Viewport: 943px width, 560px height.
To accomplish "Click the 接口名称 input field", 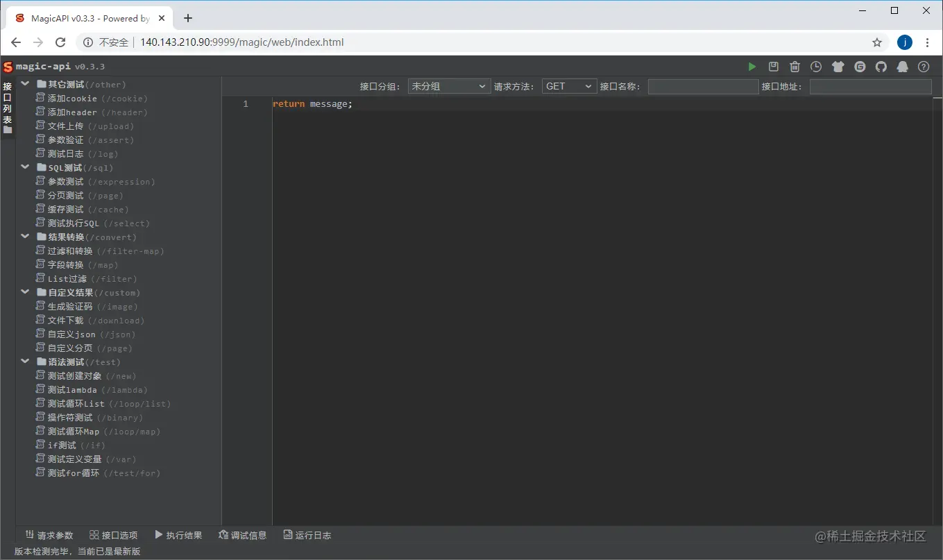I will pos(703,86).
